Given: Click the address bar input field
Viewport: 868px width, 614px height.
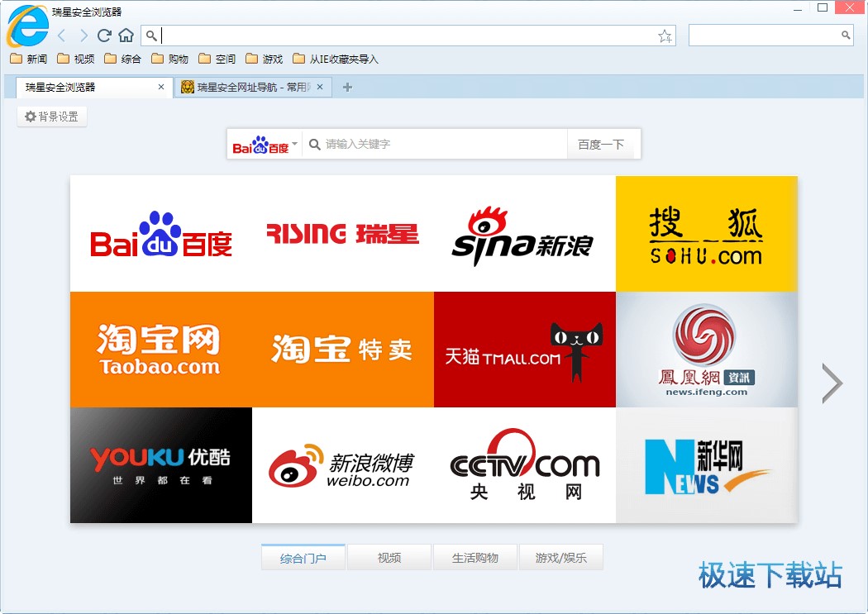Looking at the screenshot, I should click(x=408, y=36).
